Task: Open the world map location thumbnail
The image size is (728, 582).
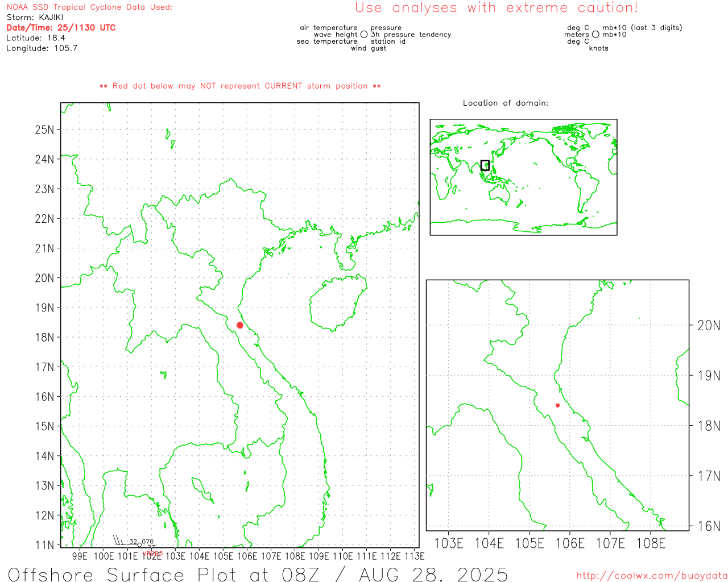Action: pos(523,177)
